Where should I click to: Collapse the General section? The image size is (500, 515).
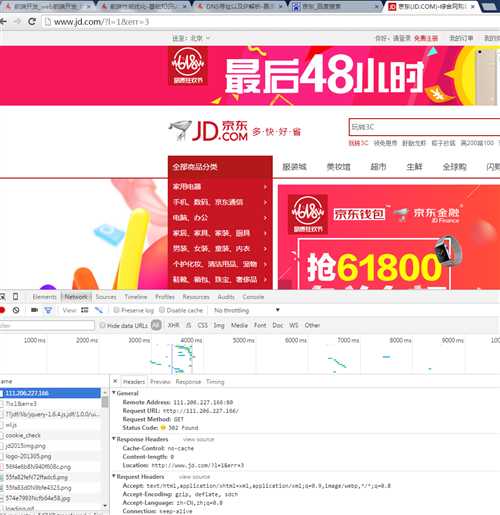coord(114,393)
